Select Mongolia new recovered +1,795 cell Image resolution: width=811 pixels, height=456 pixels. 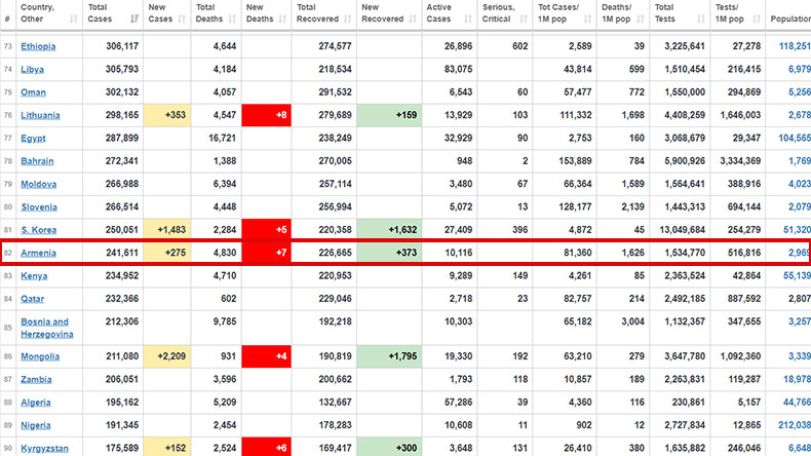coord(389,356)
